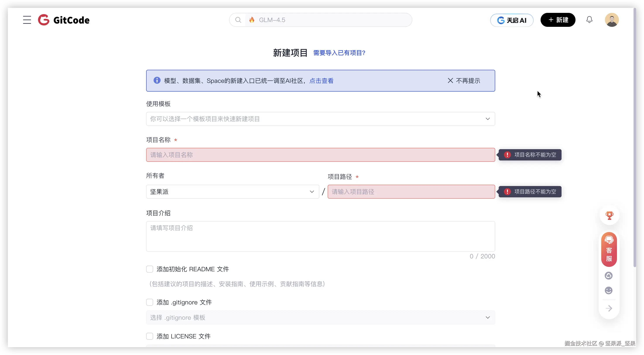
Task: Click the smiley face feedback icon
Action: click(608, 290)
